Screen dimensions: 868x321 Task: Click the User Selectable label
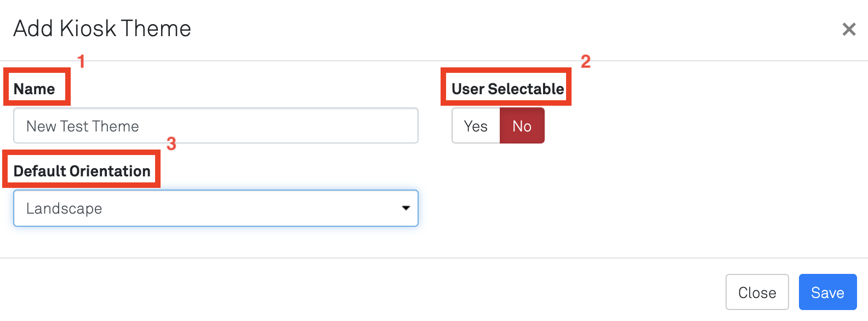[x=507, y=89]
